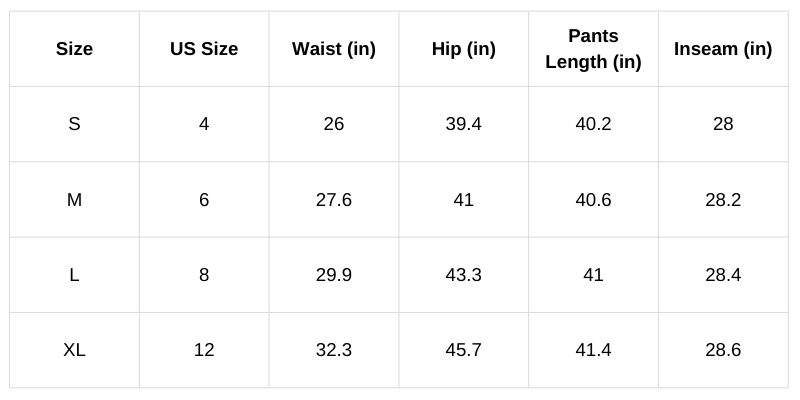The image size is (800, 400).
Task: Select pants length 40.2 for size S
Action: 593,124
